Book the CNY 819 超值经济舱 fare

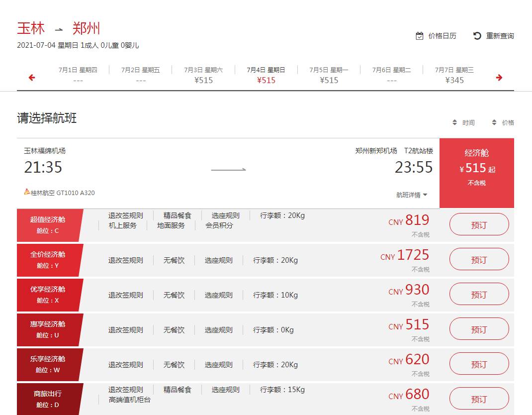coord(479,225)
